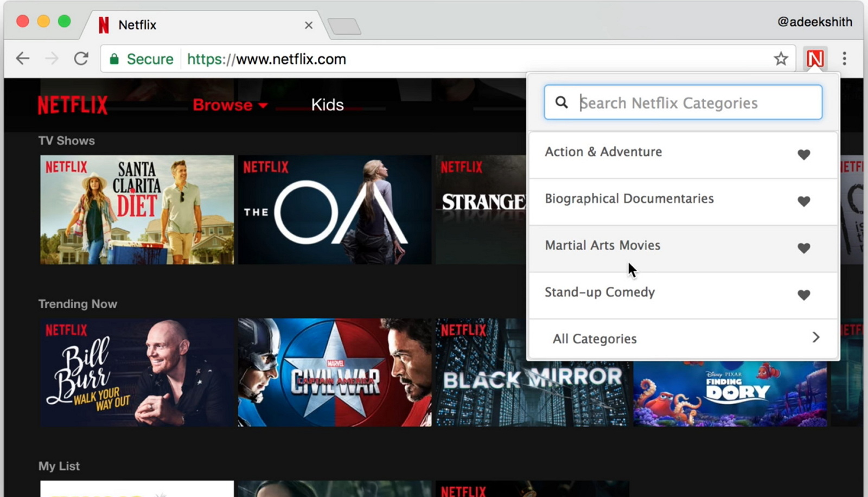Go back with the browser back arrow
The width and height of the screenshot is (868, 497).
[23, 59]
